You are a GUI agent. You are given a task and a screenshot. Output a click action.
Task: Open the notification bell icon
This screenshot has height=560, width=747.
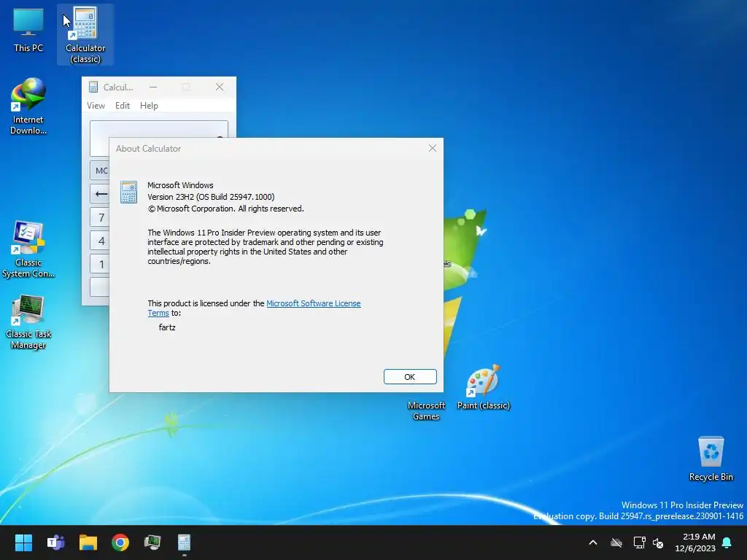coord(727,542)
